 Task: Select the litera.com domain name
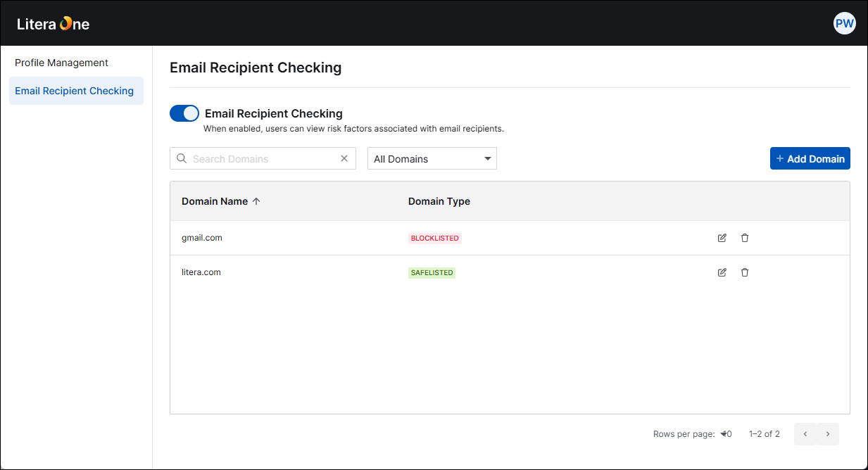point(201,272)
